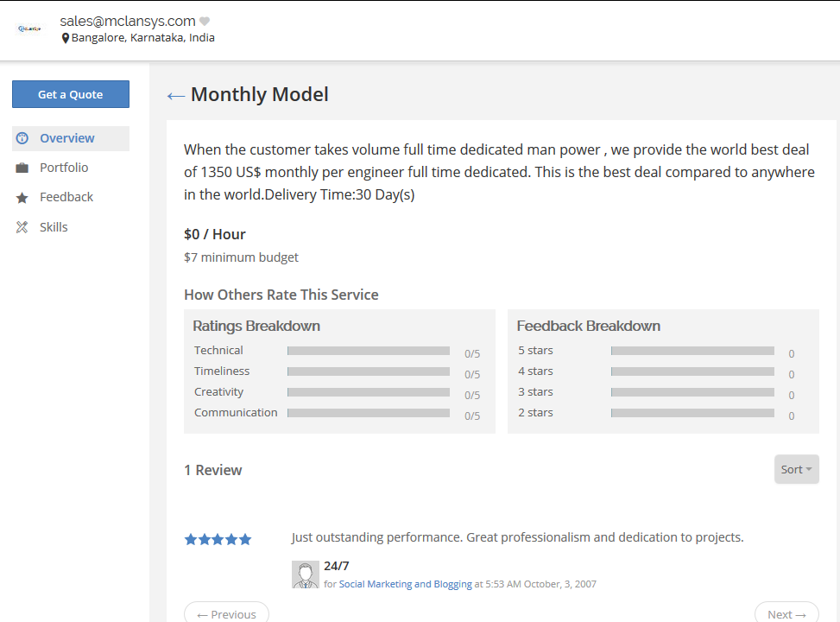Click the five-star review rating
The height and width of the screenshot is (622, 840).
[x=218, y=539]
